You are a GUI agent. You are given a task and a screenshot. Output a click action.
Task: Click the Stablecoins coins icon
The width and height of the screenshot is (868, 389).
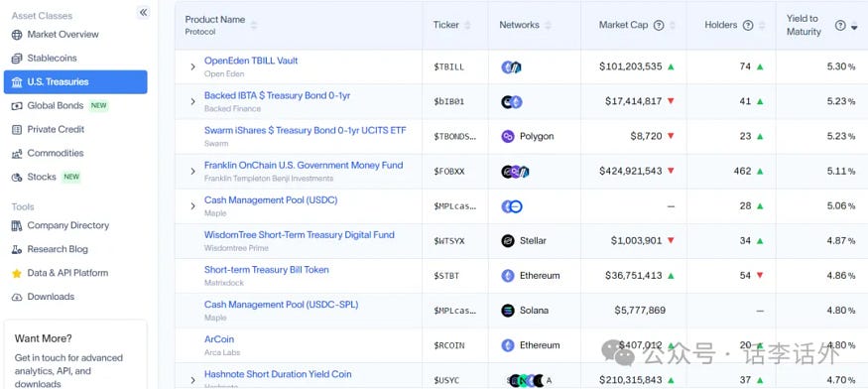[x=17, y=59]
